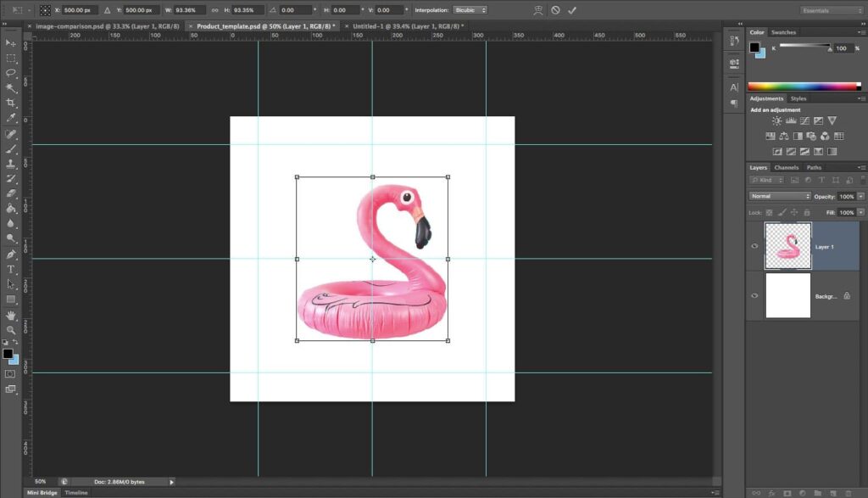868x498 pixels.
Task: Open the Swatches panel tab
Action: click(x=782, y=32)
